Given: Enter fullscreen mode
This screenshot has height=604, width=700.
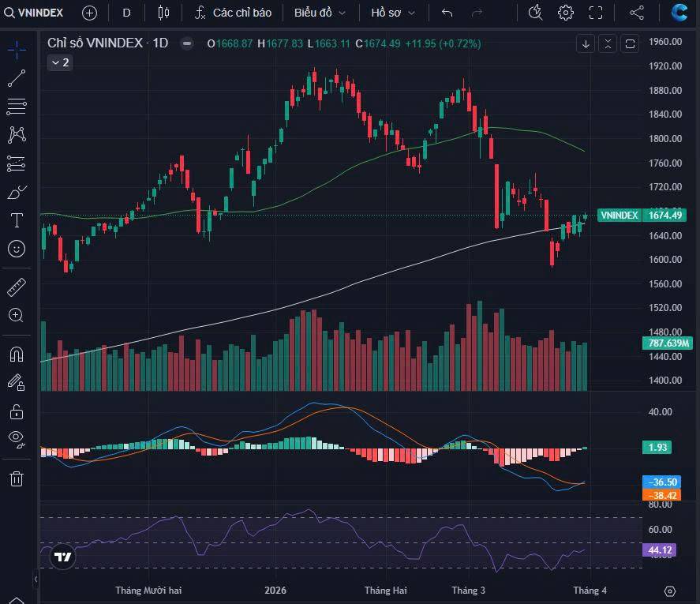Looking at the screenshot, I should (x=596, y=13).
